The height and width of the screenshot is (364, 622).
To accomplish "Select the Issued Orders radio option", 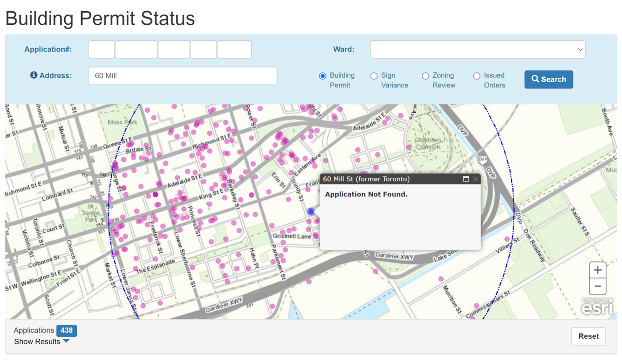I will (477, 76).
